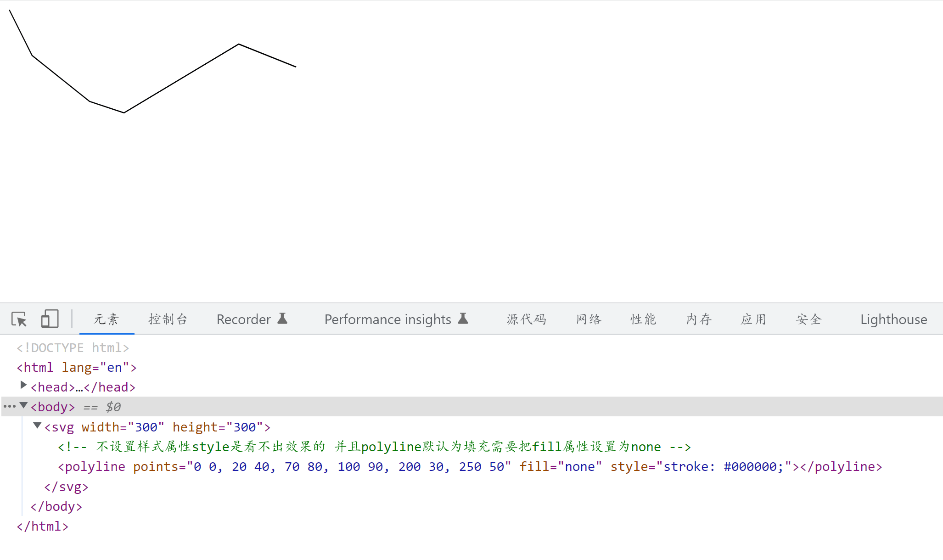943x560 pixels.
Task: Select the 内存 tab
Action: 699,319
